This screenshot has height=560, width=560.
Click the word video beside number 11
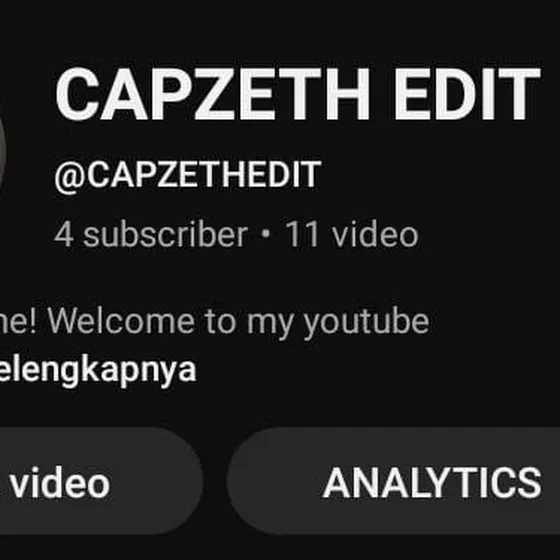coord(375,234)
